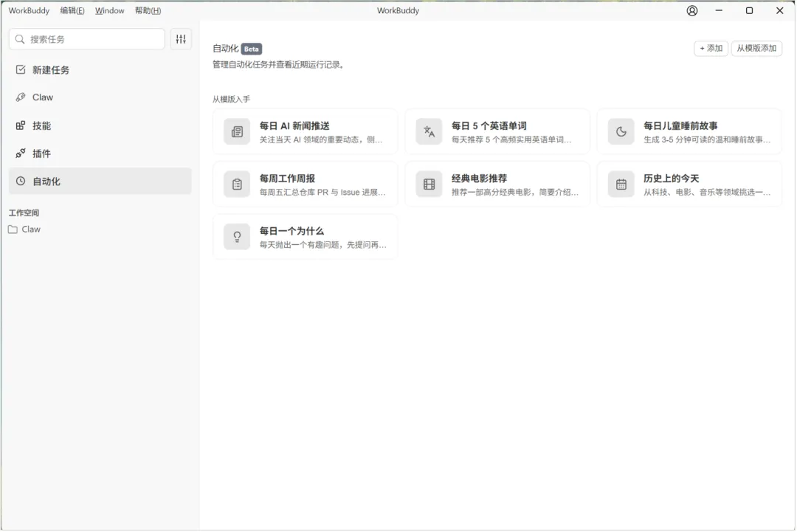This screenshot has width=797, height=532.
Task: Click the 从模版添加 button
Action: (756, 48)
